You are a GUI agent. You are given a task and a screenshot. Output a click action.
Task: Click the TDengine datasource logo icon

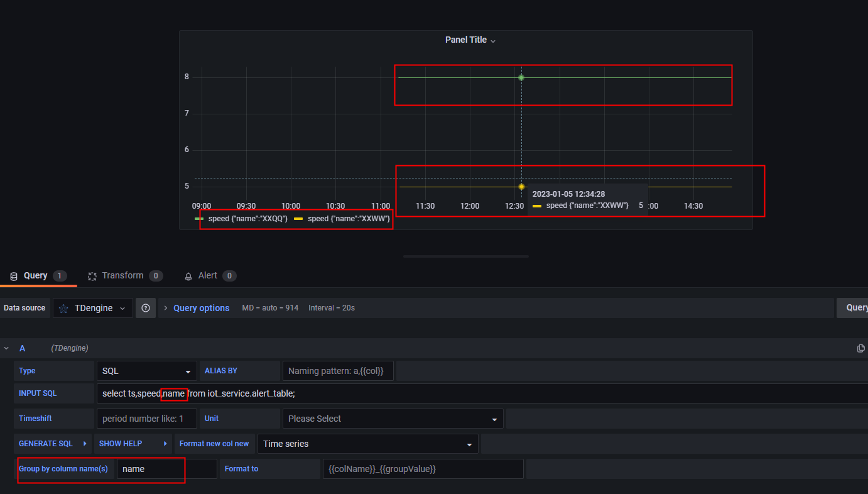(63, 308)
